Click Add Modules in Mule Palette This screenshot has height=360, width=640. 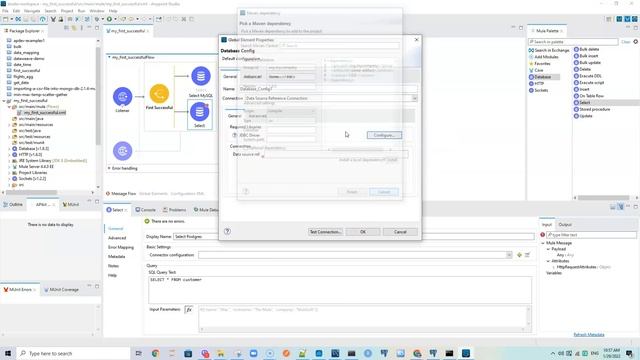(x=543, y=57)
